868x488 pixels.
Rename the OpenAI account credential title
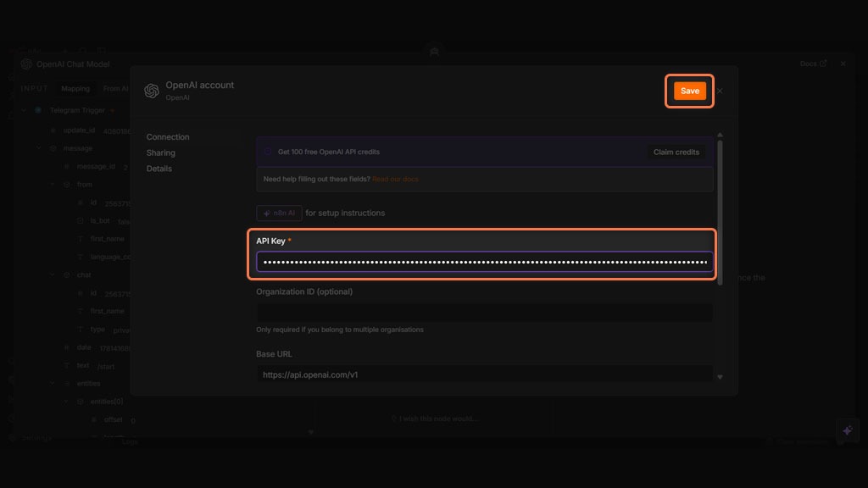200,86
